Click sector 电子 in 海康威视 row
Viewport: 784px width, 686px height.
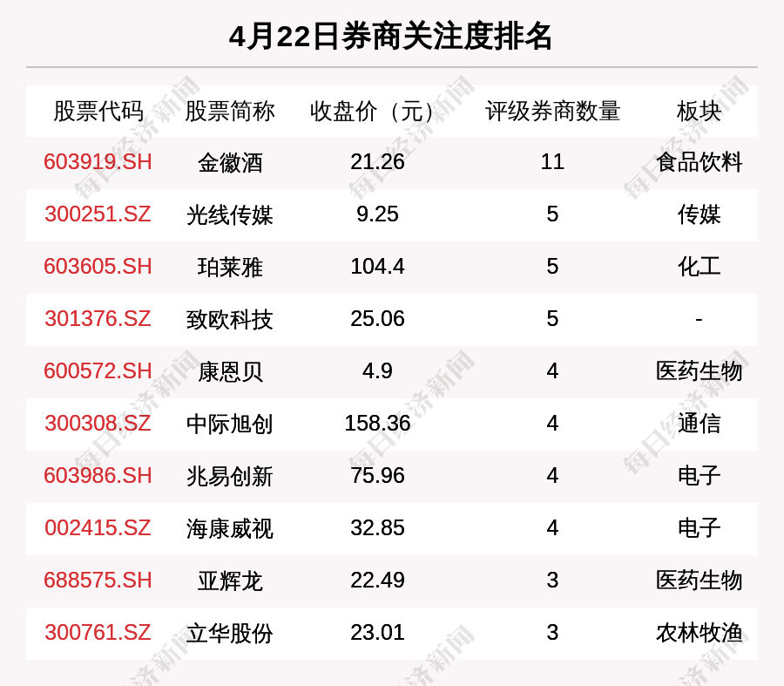coord(699,529)
